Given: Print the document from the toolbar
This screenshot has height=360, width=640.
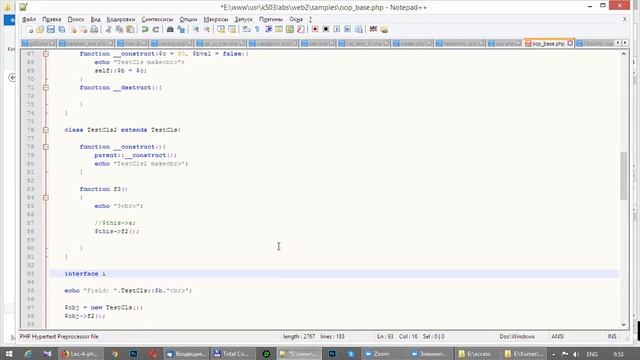Looking at the screenshot, I should point(94,29).
